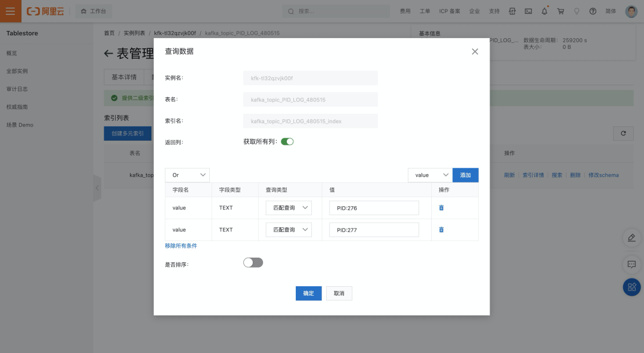Collapse the left sidebar handle
Viewport: 644px width, 353px height.
coord(97,188)
